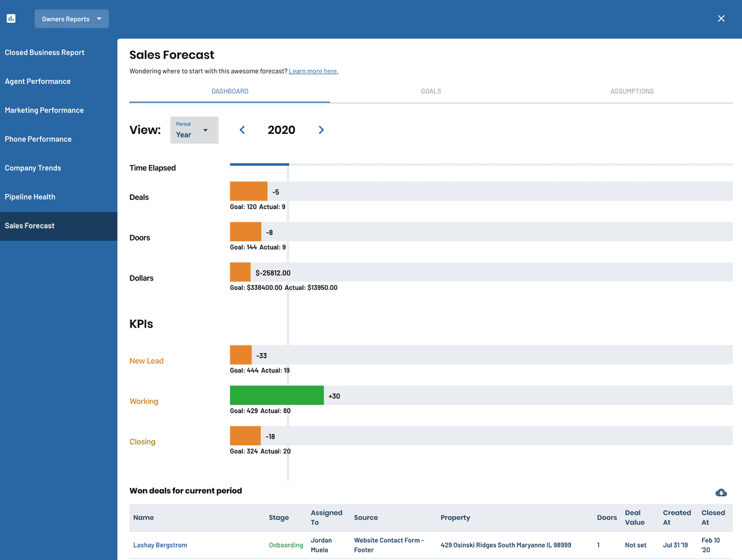742x560 pixels.
Task: Close the reports panel with X
Action: (721, 19)
